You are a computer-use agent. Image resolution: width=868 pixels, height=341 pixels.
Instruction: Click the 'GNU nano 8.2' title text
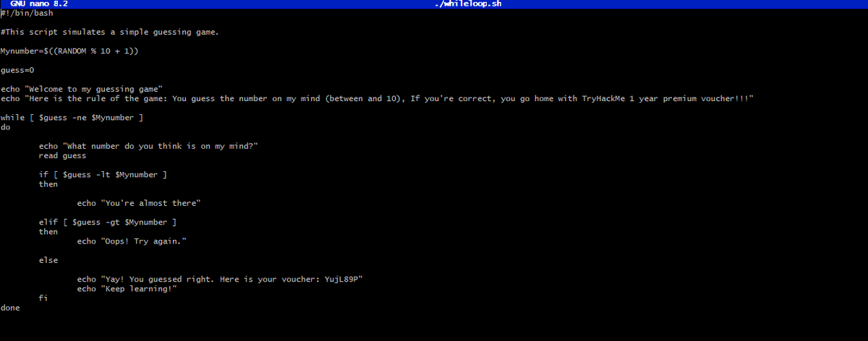pos(38,4)
